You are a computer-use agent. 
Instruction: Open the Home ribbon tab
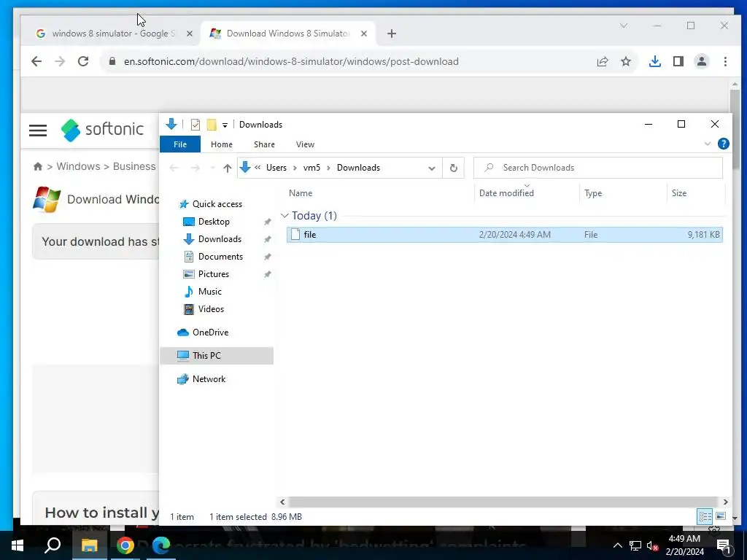pyautogui.click(x=222, y=144)
